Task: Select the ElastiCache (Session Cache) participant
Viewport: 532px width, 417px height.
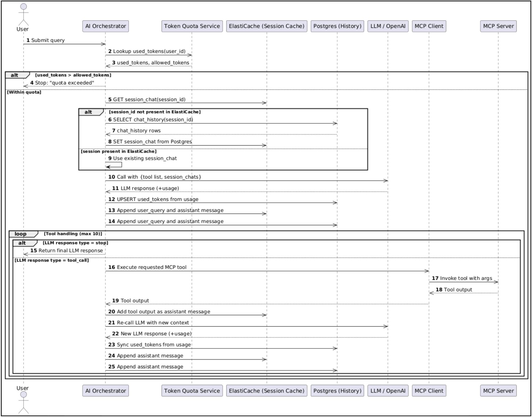Action: point(266,26)
